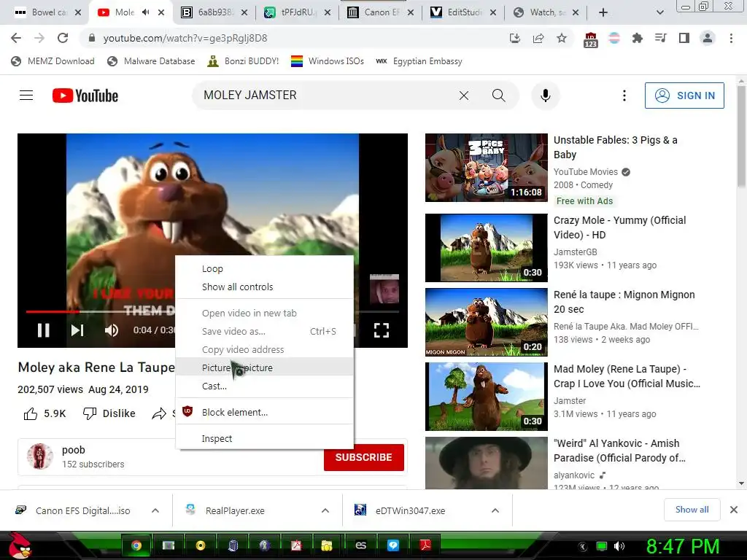747x560 pixels.
Task: Select Picture in picture option
Action: (264, 367)
